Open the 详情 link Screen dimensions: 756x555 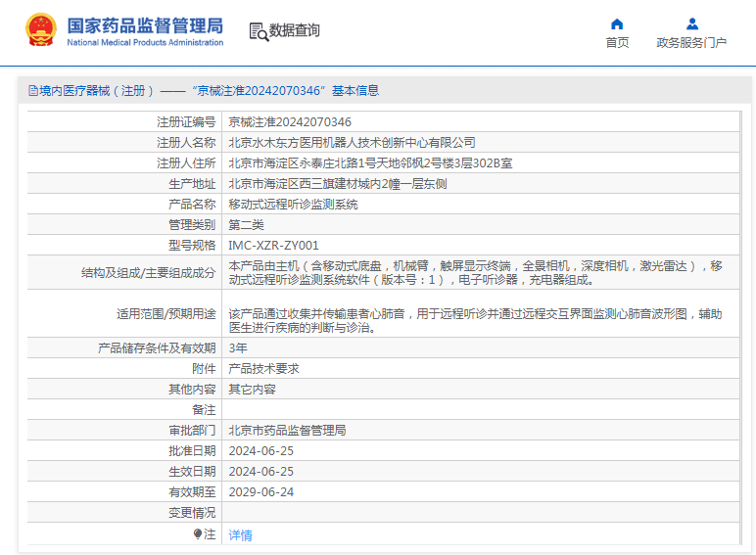[240, 534]
